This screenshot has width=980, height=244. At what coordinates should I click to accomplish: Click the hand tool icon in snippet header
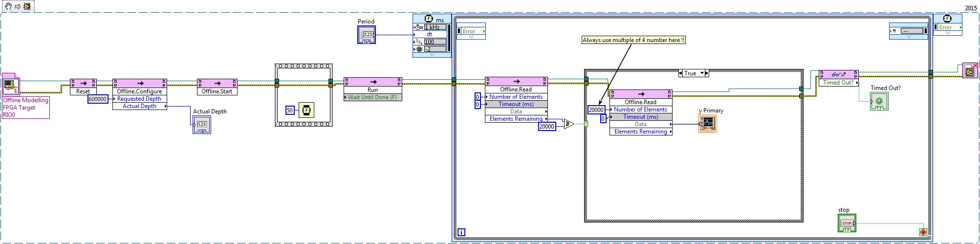[x=8, y=6]
